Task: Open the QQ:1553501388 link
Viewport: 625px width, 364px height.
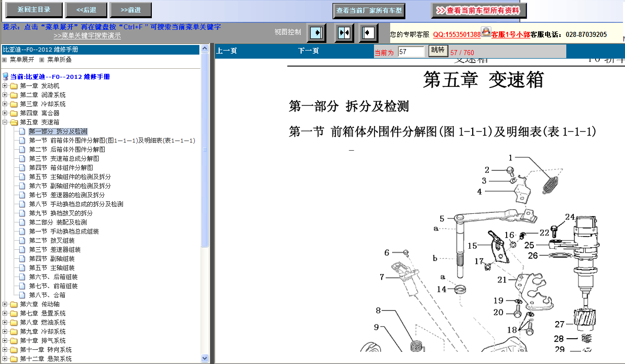Action: coord(457,34)
